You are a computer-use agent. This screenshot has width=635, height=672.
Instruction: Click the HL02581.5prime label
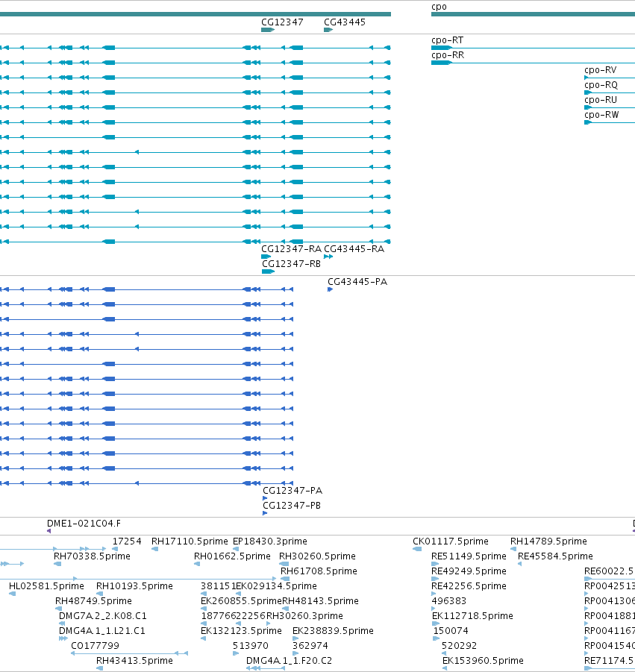pyautogui.click(x=46, y=586)
